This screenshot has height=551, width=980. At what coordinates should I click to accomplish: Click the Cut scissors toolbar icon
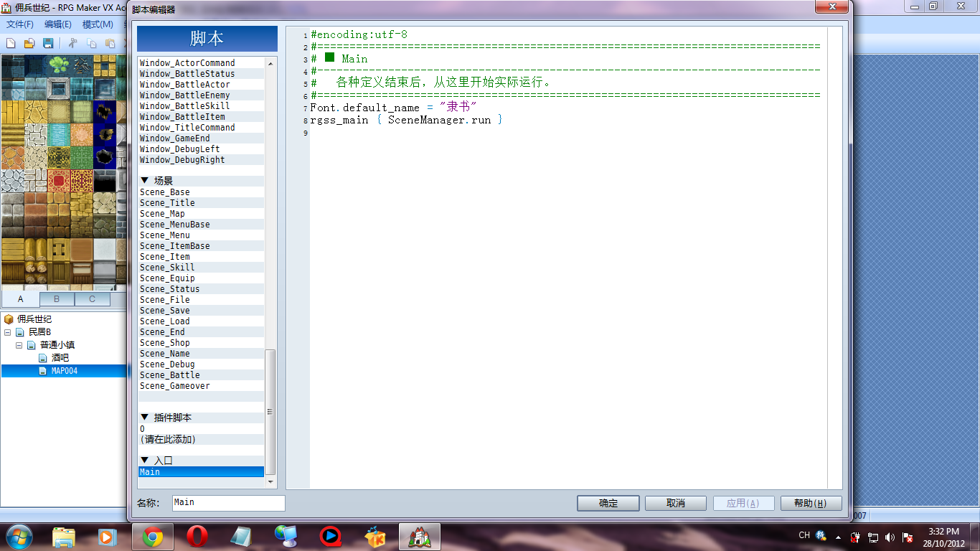click(x=72, y=43)
